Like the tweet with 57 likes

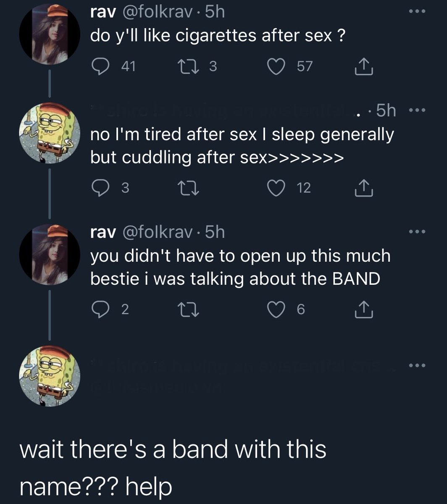coord(277,67)
